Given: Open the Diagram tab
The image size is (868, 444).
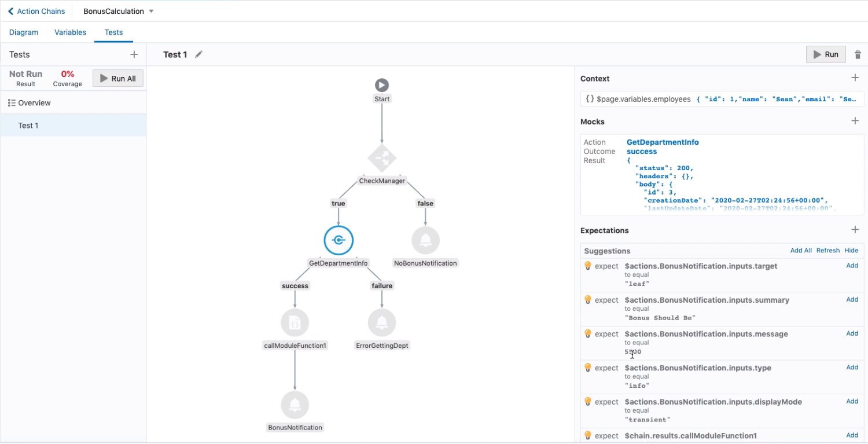Looking at the screenshot, I should 23,32.
